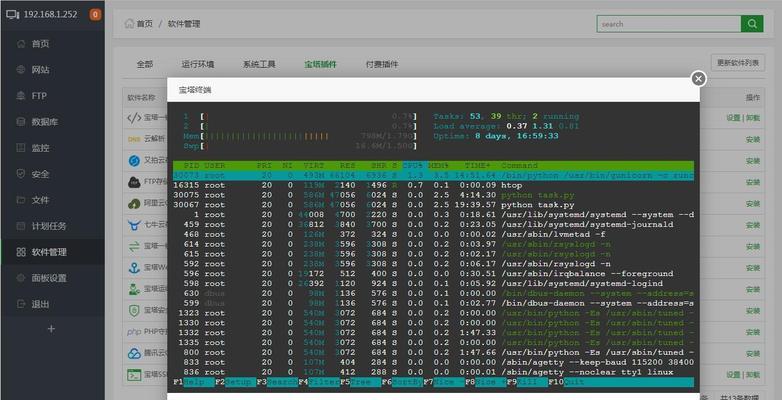Open the 监控 monitoring icon in sidebar
Image resolution: width=782 pixels, height=400 pixels.
click(x=21, y=148)
